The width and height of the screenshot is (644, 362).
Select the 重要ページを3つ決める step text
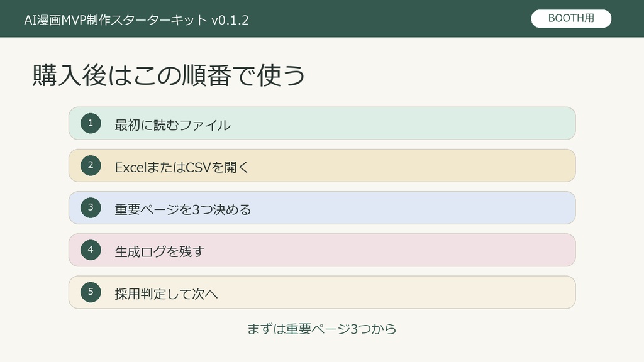tap(183, 210)
